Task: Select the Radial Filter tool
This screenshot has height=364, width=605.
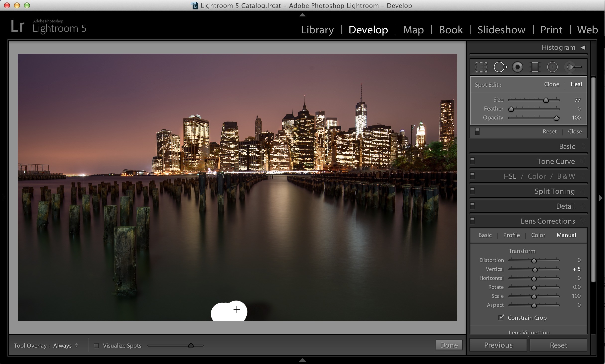Action: [x=552, y=67]
